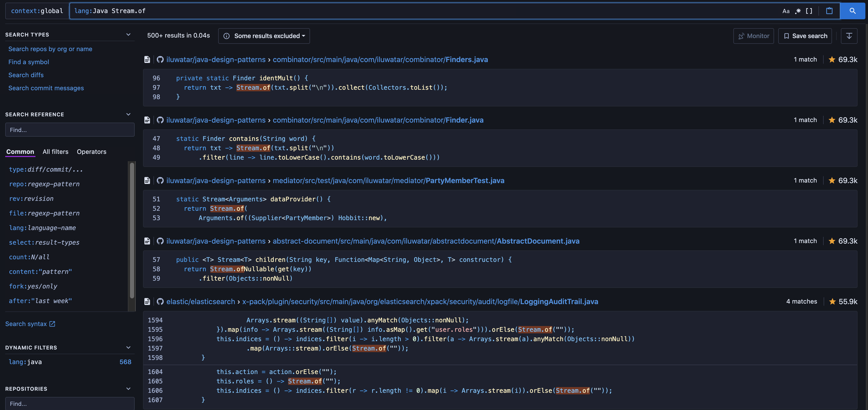Open Finders.java file path link

point(380,59)
